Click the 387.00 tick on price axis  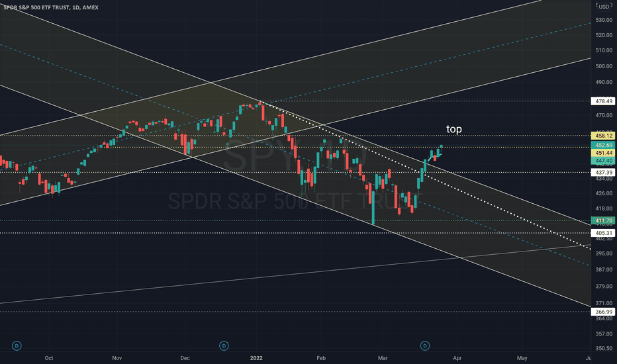coord(604,269)
